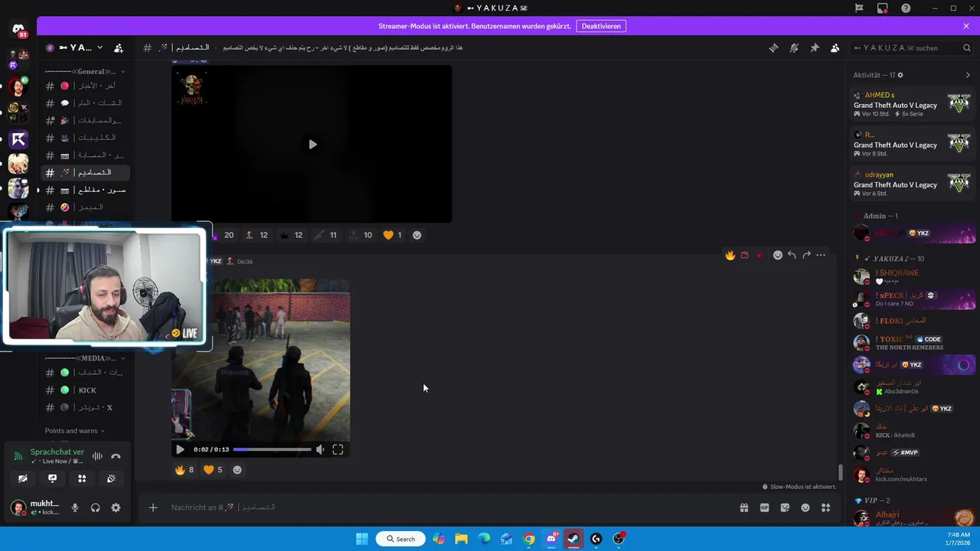Screen dimensions: 980x551
Task: Expand the Aktivität panel chevron
Action: 968,75
